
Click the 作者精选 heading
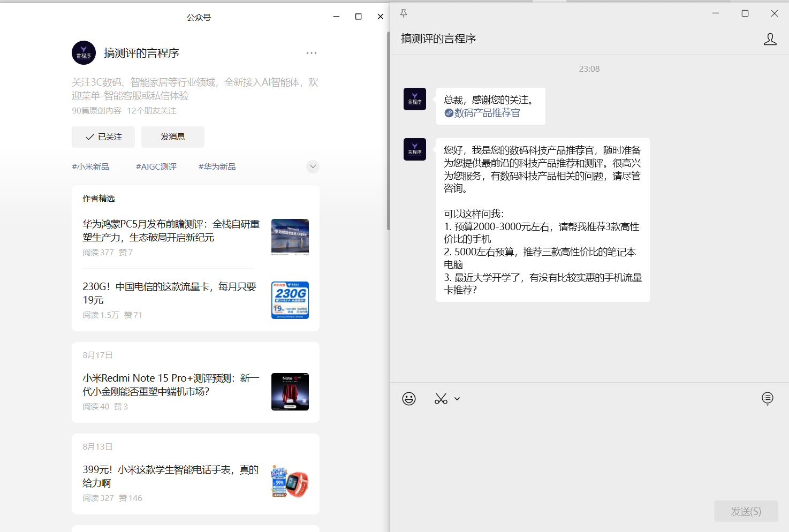click(98, 199)
